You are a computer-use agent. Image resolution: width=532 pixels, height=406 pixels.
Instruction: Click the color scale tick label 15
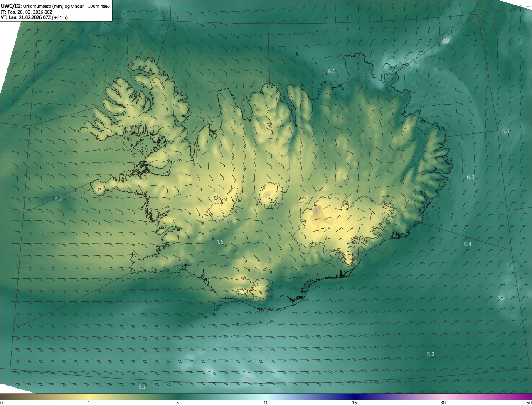click(x=355, y=403)
